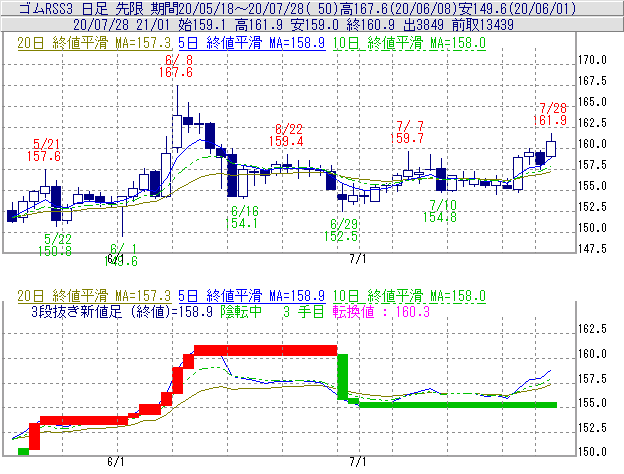Click the 終160.9 close price value

tap(370, 25)
